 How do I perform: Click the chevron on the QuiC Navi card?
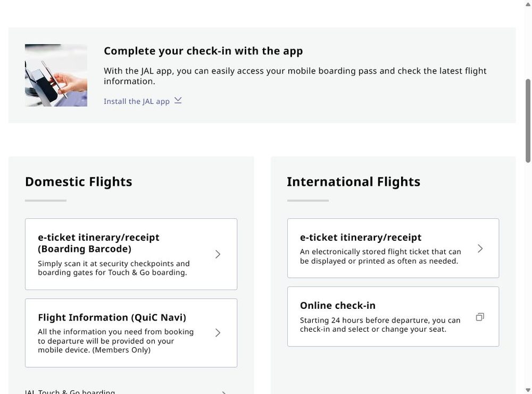coord(218,333)
